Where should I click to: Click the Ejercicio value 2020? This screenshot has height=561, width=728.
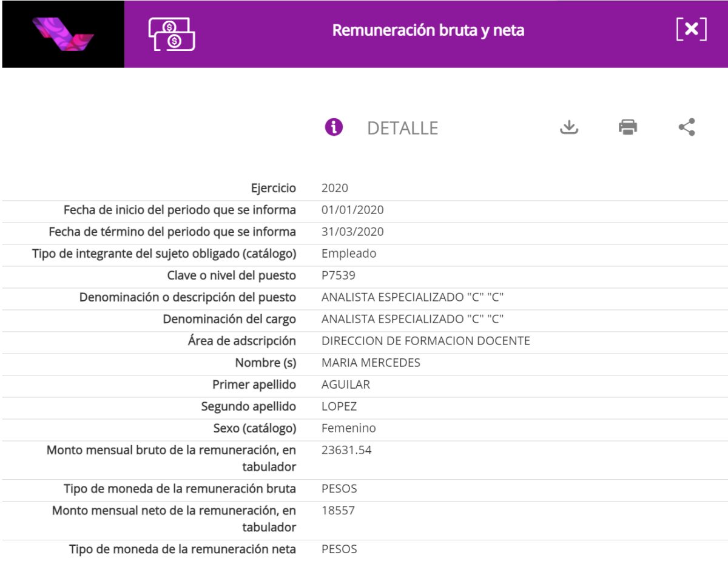point(335,188)
